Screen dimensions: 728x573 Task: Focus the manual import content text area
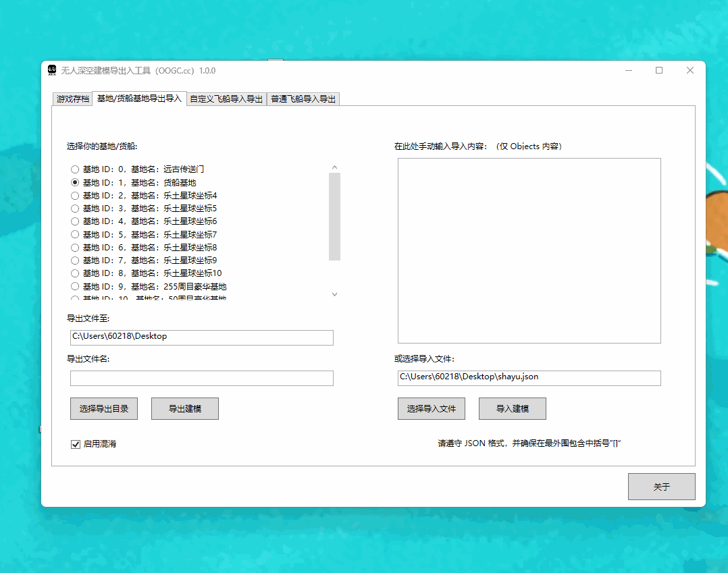tap(529, 250)
